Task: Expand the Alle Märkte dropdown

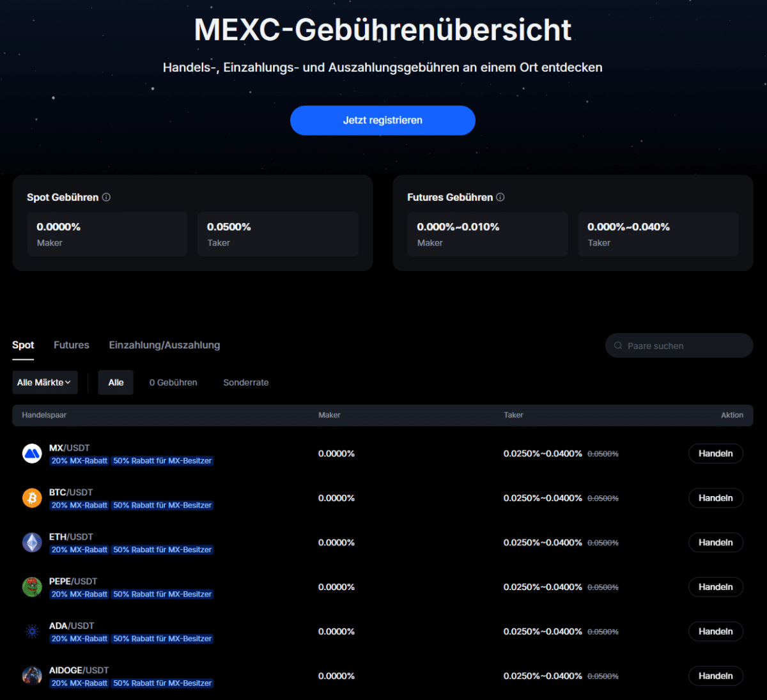Action: tap(45, 382)
